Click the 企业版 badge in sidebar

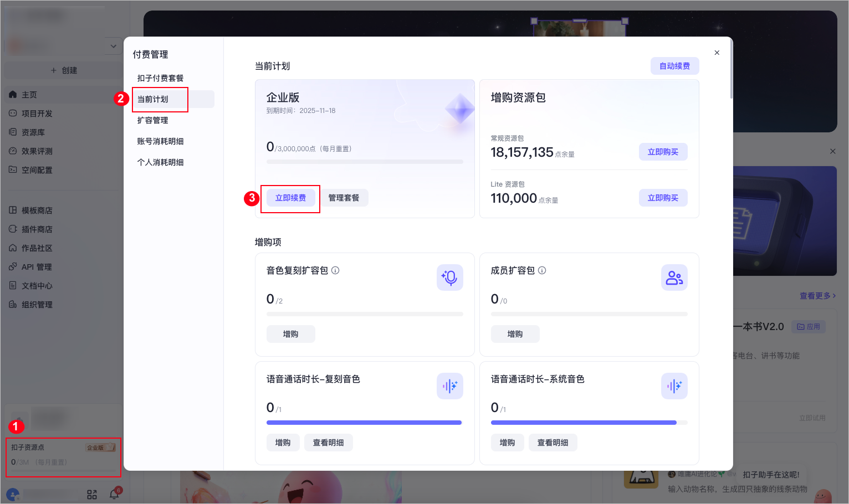pyautogui.click(x=100, y=448)
